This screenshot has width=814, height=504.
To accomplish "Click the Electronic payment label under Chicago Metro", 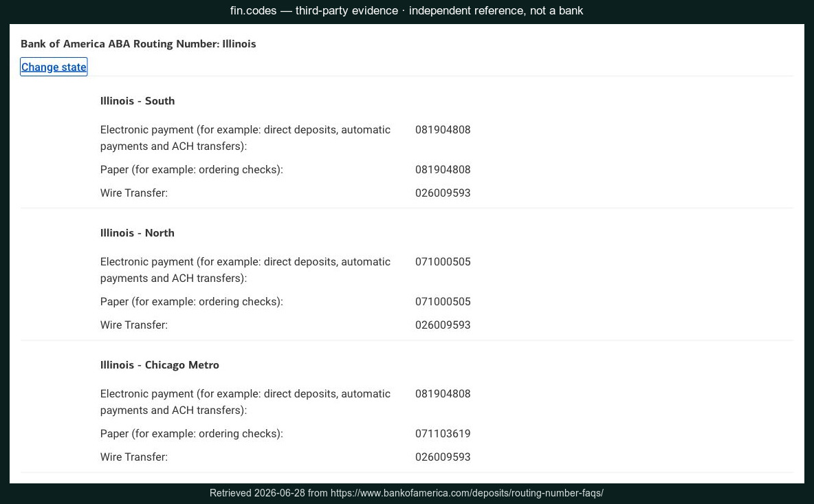I will pos(245,402).
